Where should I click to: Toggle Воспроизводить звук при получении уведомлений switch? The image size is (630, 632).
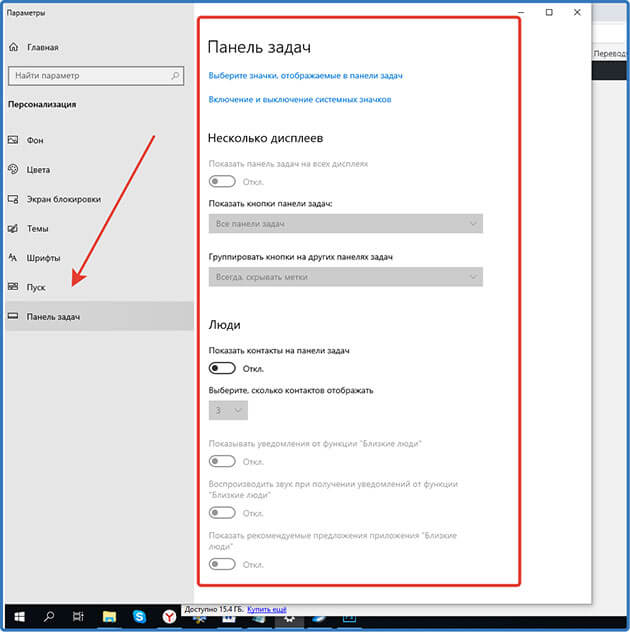(x=222, y=513)
